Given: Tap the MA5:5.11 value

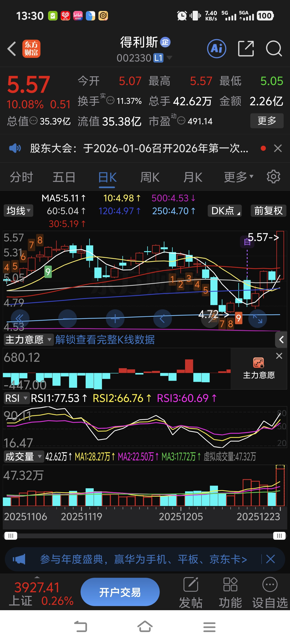Looking at the screenshot, I should click(x=64, y=198).
